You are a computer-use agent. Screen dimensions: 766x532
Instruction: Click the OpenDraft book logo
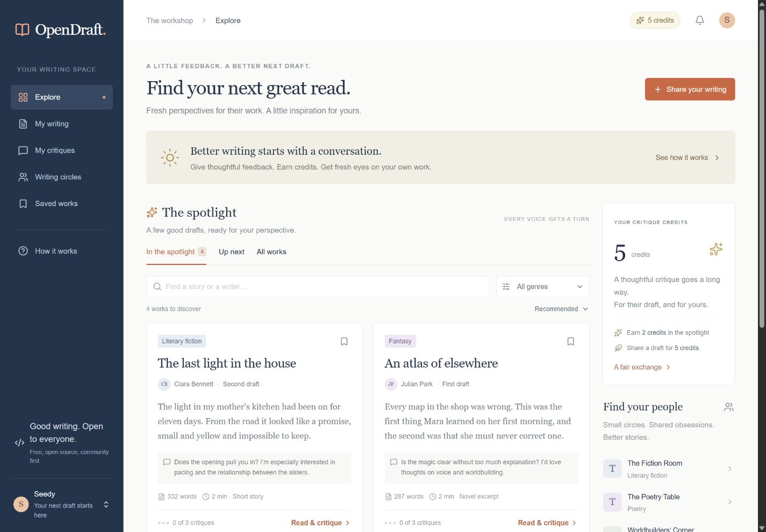tap(22, 30)
